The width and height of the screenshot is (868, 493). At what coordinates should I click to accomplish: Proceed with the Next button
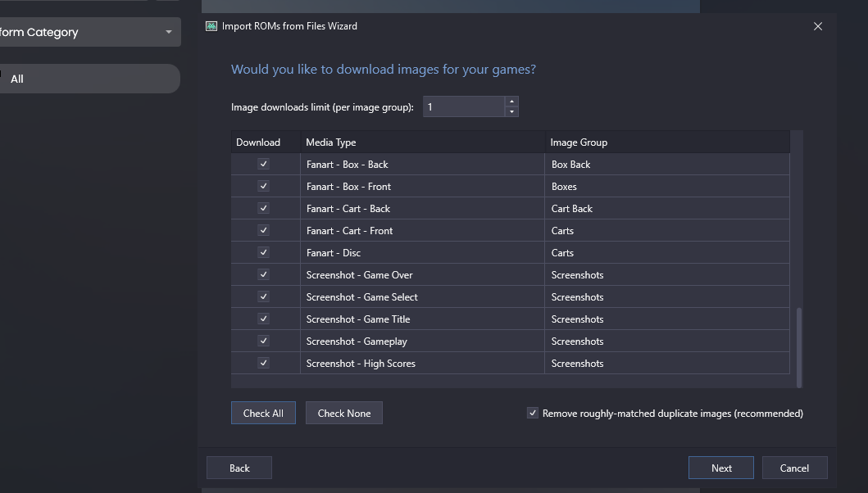point(720,468)
